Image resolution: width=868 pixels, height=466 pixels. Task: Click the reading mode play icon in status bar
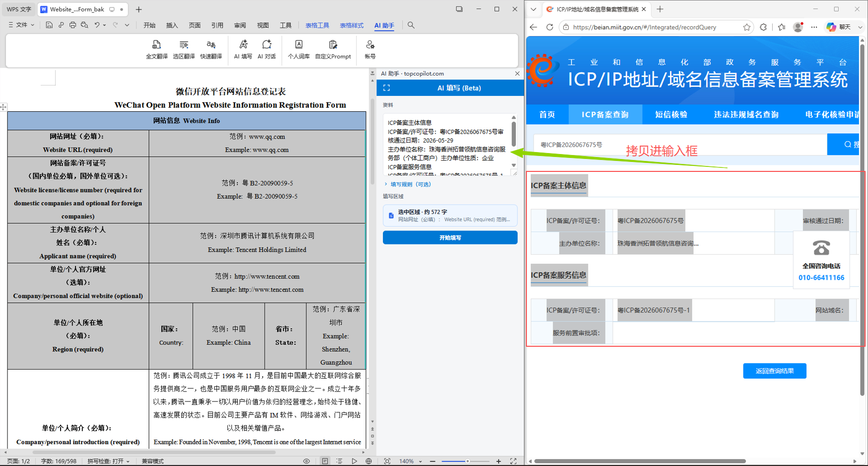pyautogui.click(x=354, y=461)
